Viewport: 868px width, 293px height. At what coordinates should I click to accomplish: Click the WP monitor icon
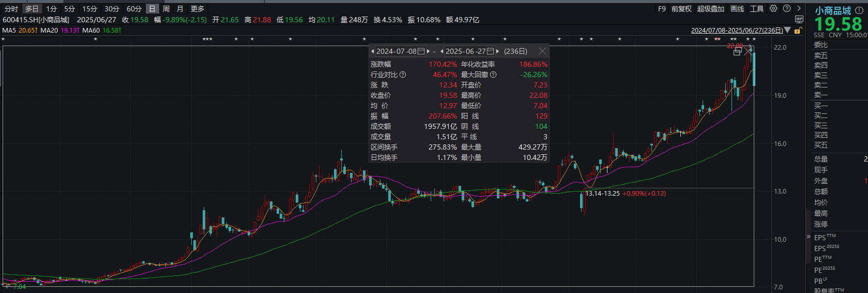[x=799, y=20]
